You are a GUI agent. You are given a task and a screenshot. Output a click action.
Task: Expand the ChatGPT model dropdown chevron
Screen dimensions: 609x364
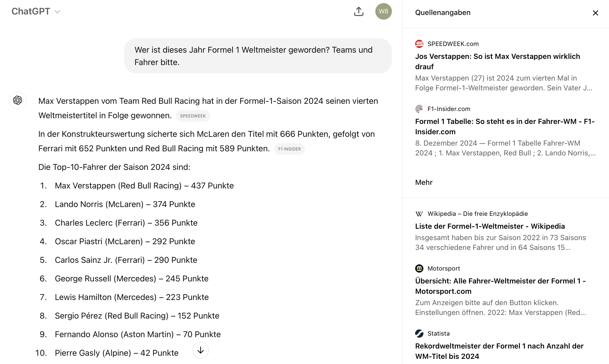57,12
